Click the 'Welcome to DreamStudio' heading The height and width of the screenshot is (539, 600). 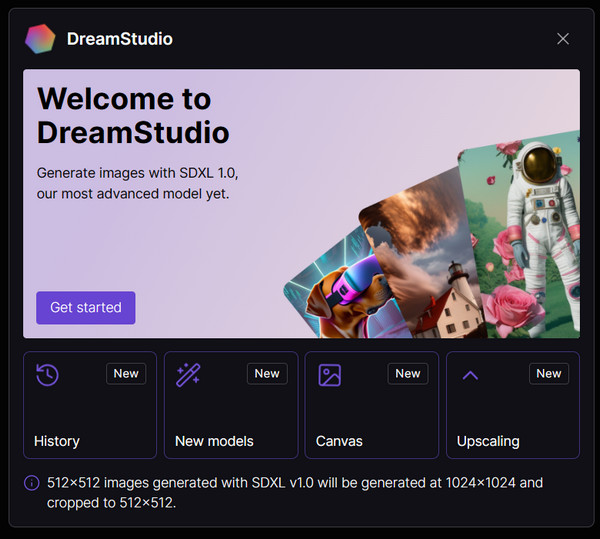pos(133,116)
